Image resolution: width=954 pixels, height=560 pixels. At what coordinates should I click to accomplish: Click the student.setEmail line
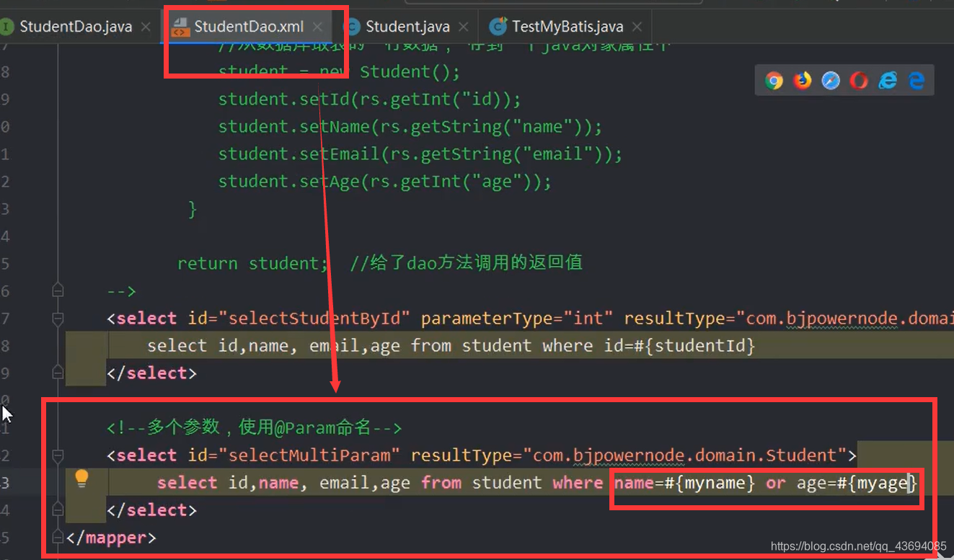pos(420,154)
